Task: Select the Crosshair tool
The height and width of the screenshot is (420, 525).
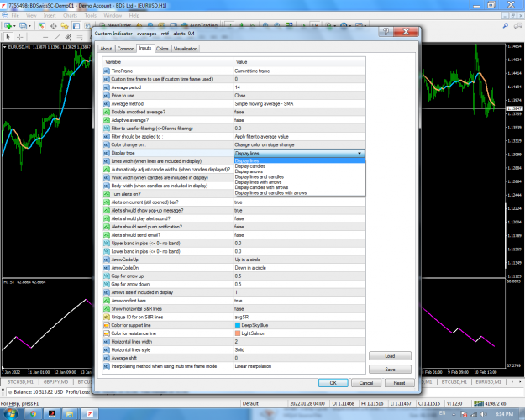Action: (20, 37)
